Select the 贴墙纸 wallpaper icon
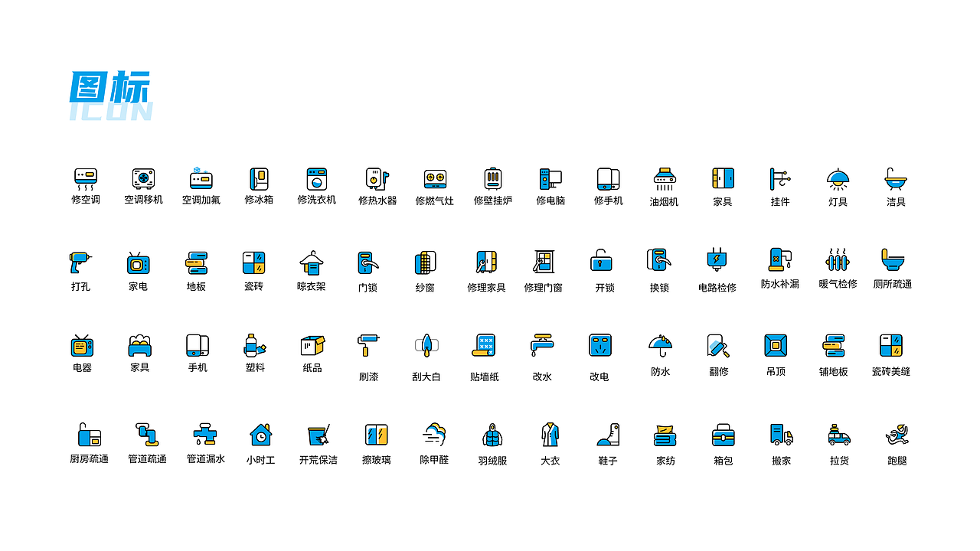 tap(484, 346)
